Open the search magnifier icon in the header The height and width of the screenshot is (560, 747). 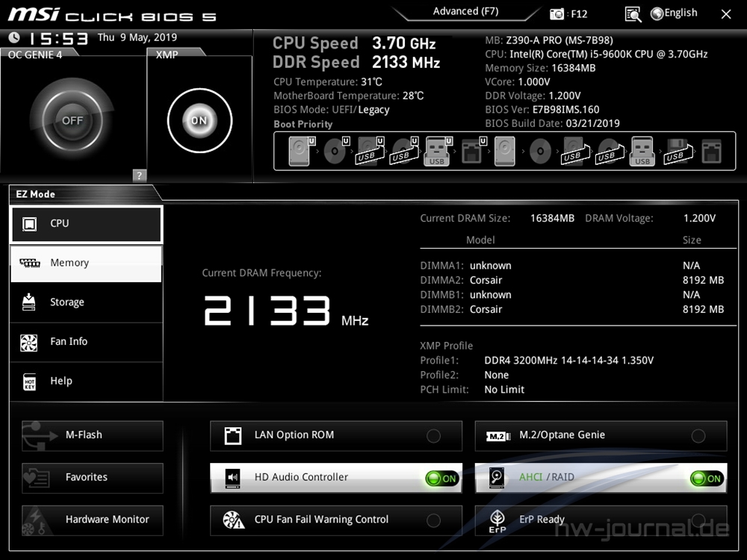[x=633, y=14]
